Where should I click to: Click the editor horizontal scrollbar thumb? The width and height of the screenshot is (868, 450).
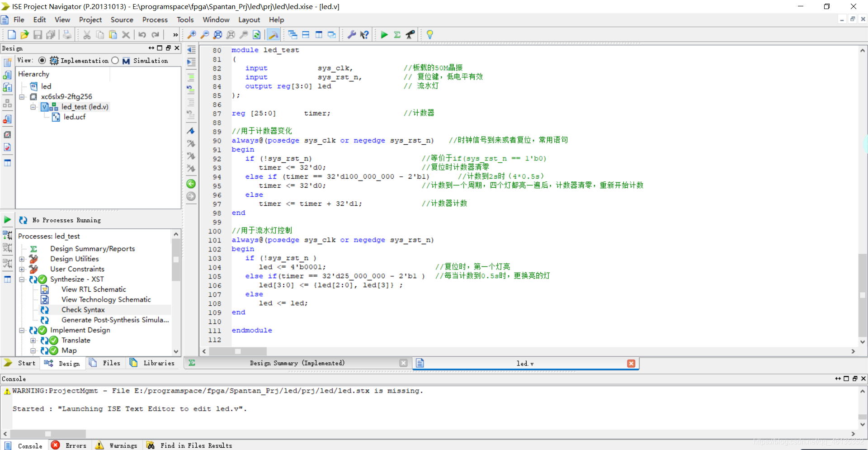click(238, 351)
